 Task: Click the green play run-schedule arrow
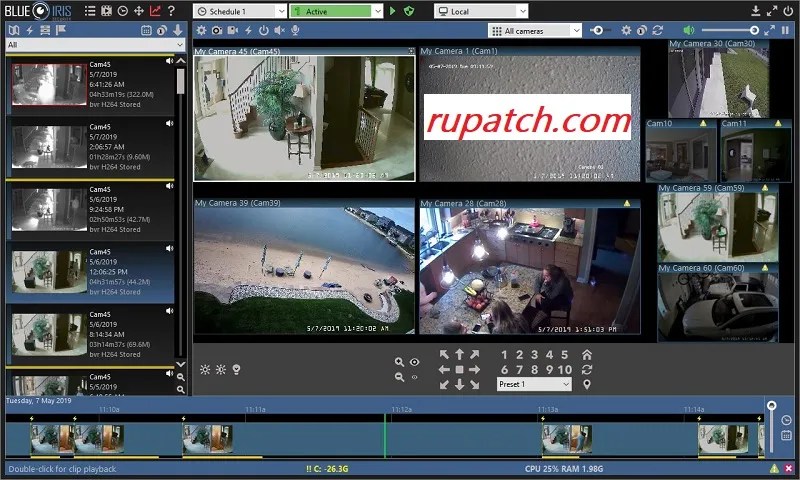pos(392,11)
